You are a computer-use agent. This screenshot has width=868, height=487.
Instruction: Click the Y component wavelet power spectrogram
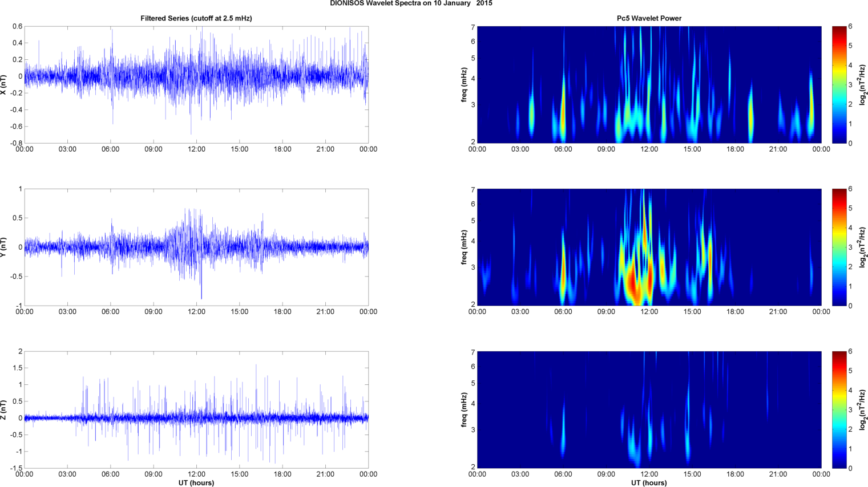(x=649, y=247)
